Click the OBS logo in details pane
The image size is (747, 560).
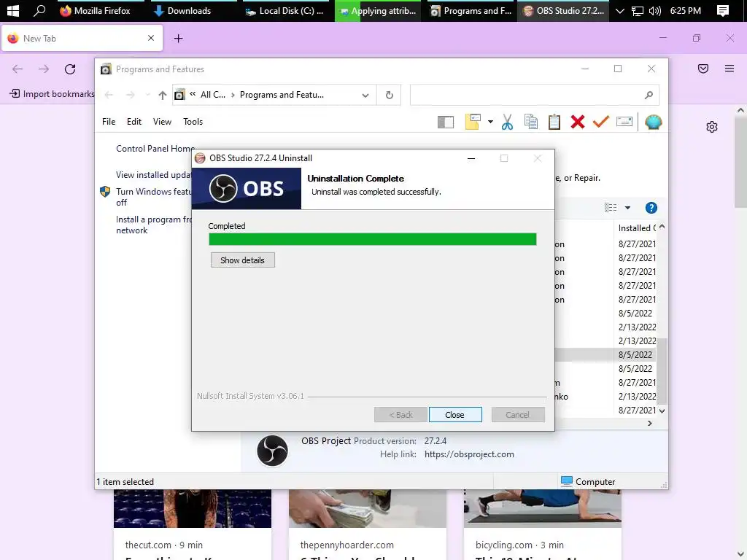pos(273,450)
